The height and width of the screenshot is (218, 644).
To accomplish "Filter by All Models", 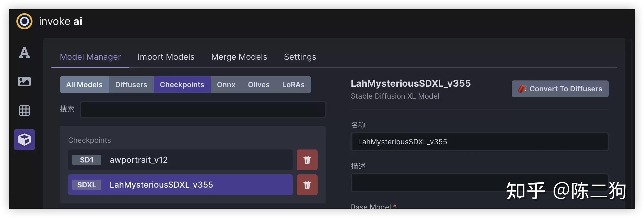I will coord(84,85).
